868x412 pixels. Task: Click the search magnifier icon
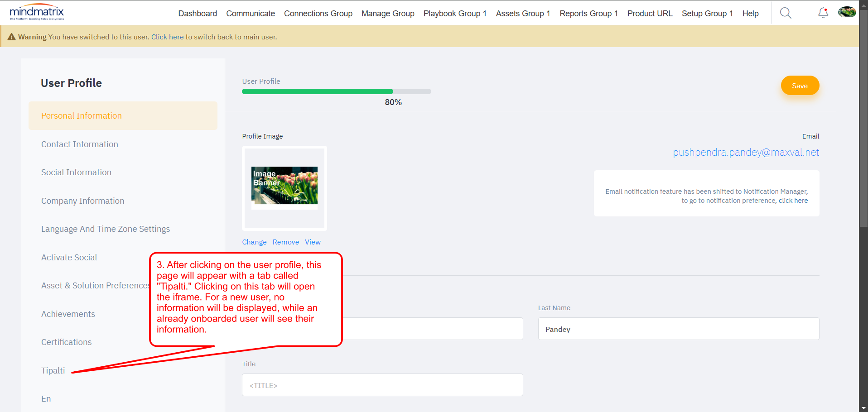[x=786, y=13]
